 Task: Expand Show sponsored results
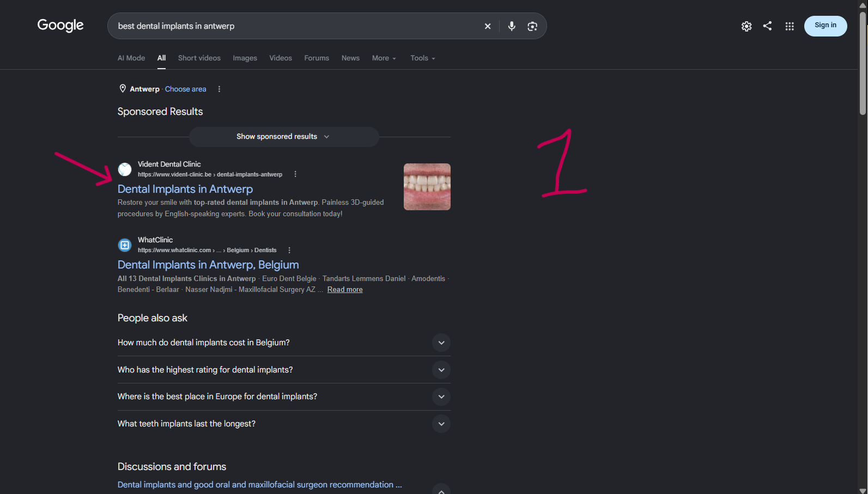click(x=284, y=137)
